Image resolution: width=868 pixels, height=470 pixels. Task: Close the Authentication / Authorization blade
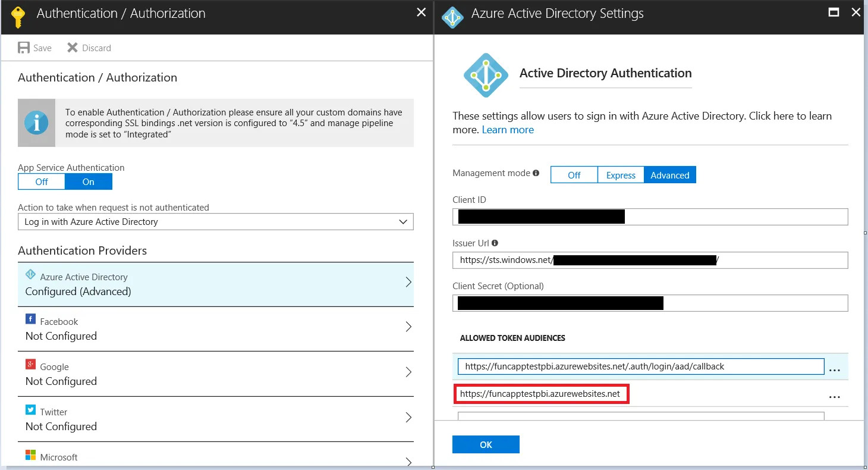pos(422,12)
